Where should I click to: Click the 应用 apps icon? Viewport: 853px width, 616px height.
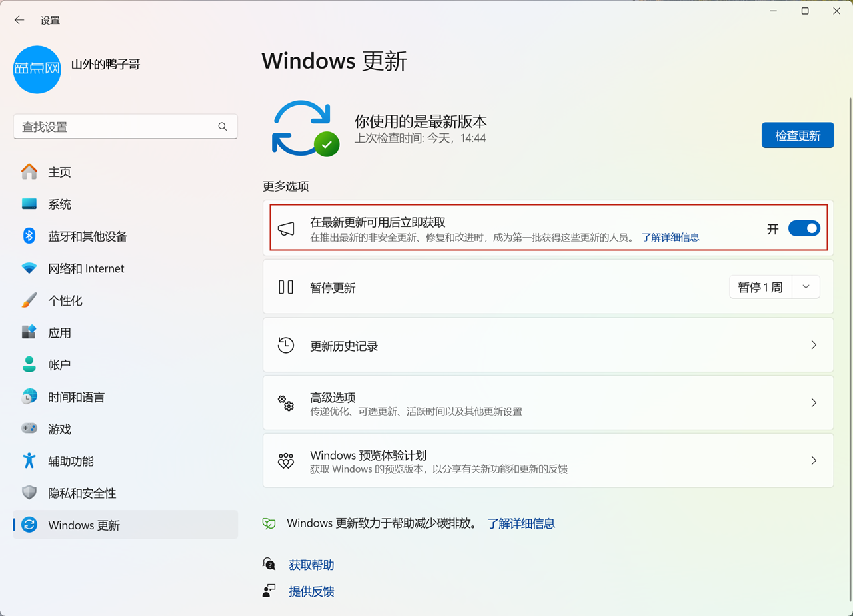[x=29, y=332]
